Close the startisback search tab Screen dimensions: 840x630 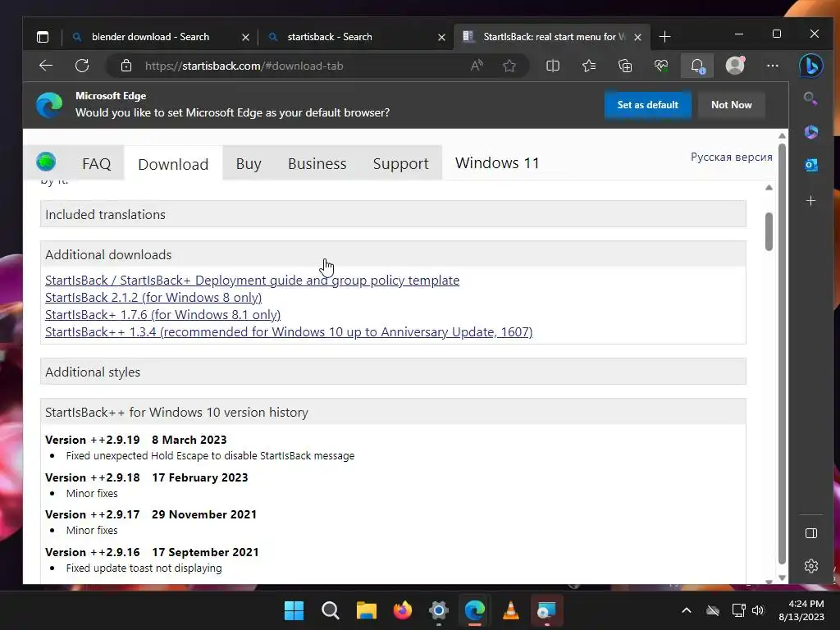(441, 37)
